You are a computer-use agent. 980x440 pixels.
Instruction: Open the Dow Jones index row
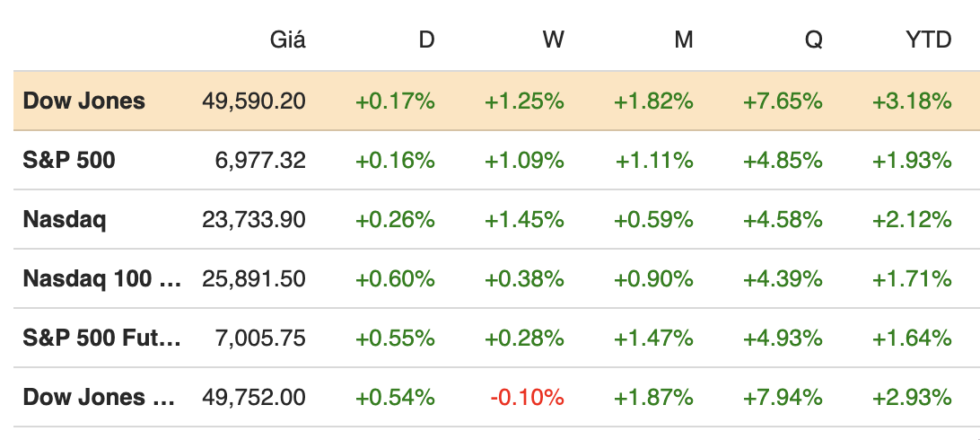click(x=83, y=101)
